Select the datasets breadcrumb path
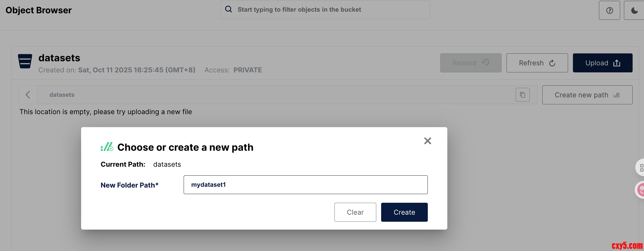The width and height of the screenshot is (644, 251). pyautogui.click(x=62, y=95)
